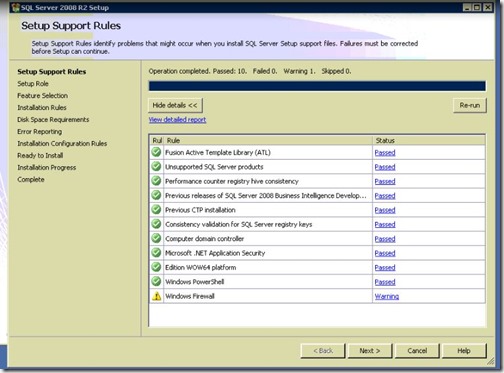Select the Disk Space Requirements step
The image size is (504, 373).
(x=53, y=120)
